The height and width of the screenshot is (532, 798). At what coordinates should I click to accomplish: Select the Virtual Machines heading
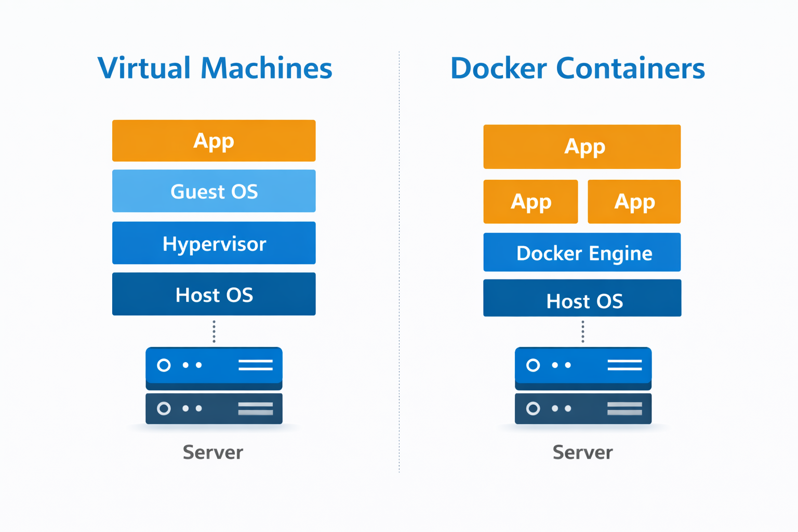(214, 68)
